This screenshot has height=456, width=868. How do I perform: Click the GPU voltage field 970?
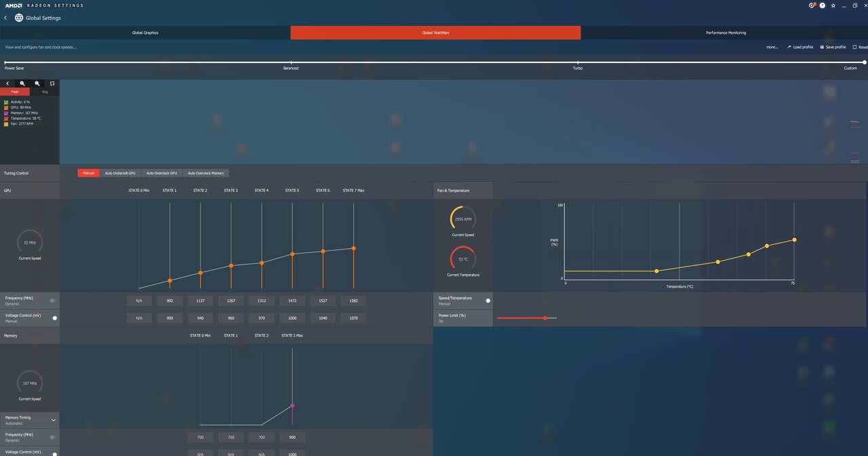click(x=261, y=318)
